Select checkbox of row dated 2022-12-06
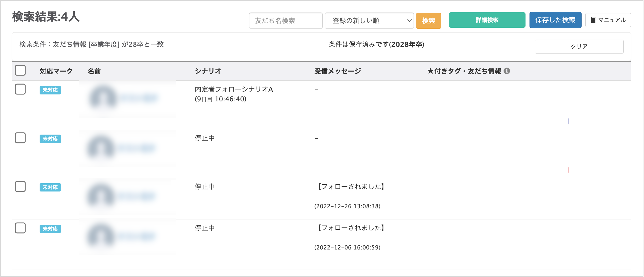 [x=20, y=228]
